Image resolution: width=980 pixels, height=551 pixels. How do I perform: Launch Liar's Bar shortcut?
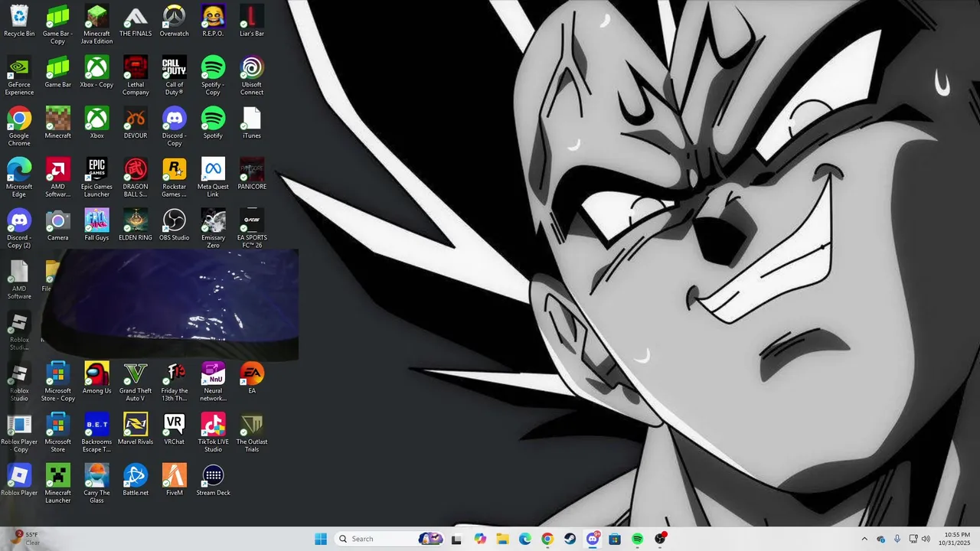pyautogui.click(x=252, y=21)
